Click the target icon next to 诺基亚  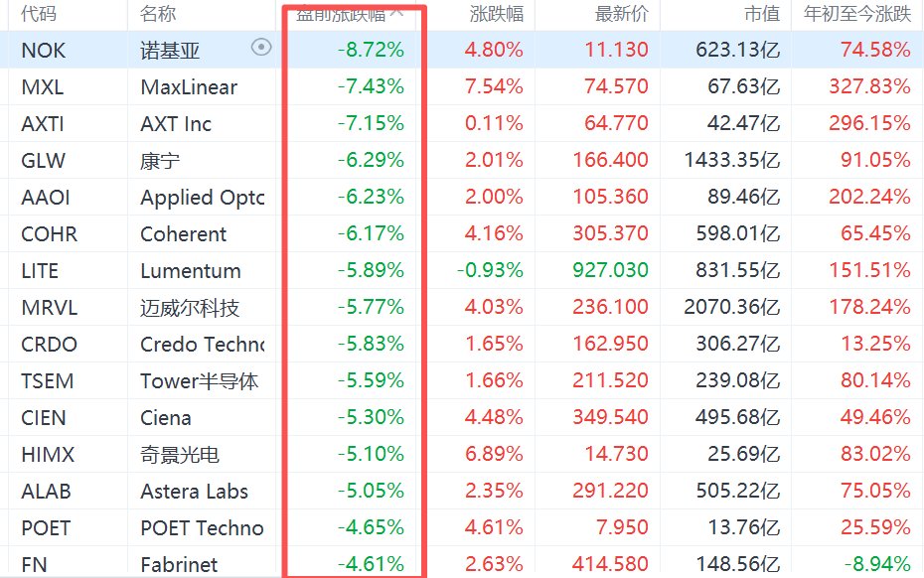[261, 47]
